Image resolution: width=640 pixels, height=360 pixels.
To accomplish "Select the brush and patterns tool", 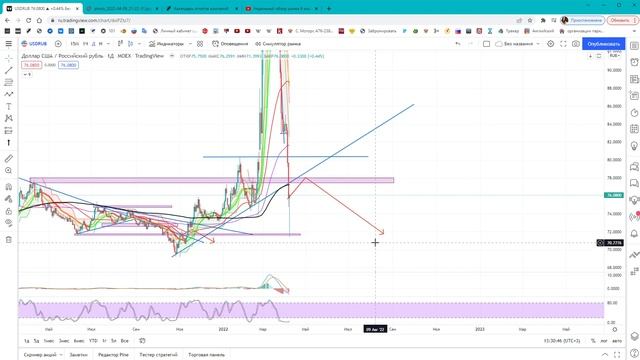I will pos(9,94).
